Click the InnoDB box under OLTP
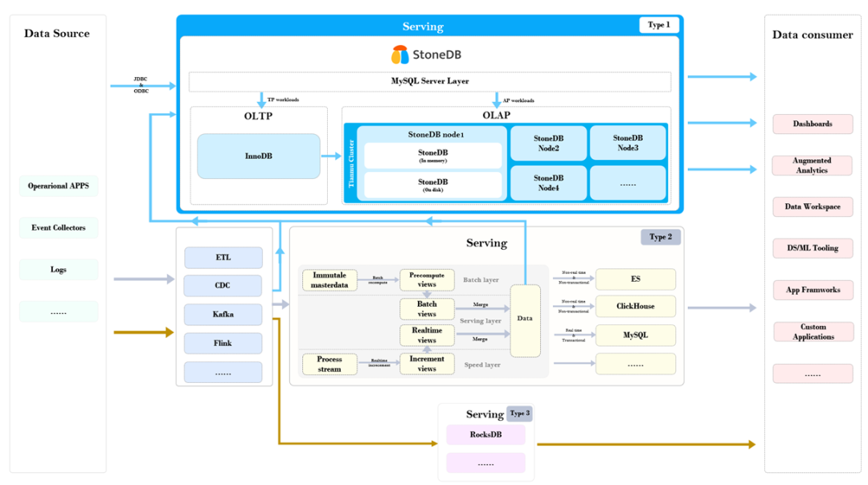868x485 pixels. [259, 156]
